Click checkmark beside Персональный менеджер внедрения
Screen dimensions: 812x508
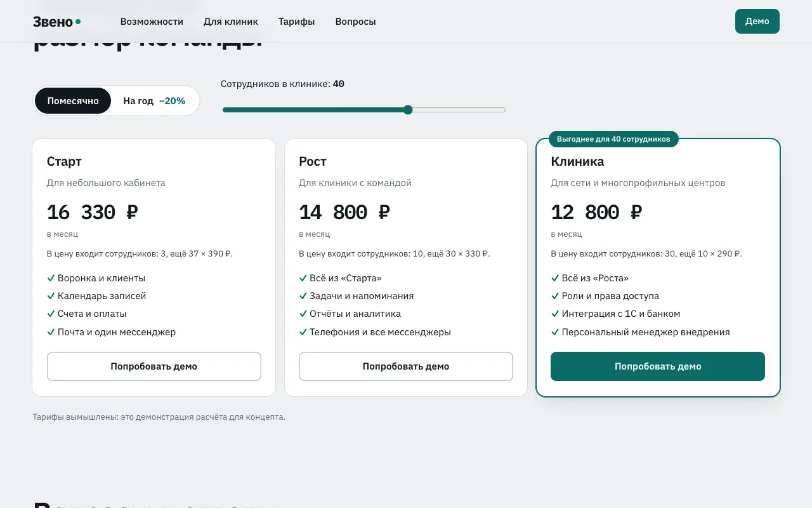click(x=554, y=332)
